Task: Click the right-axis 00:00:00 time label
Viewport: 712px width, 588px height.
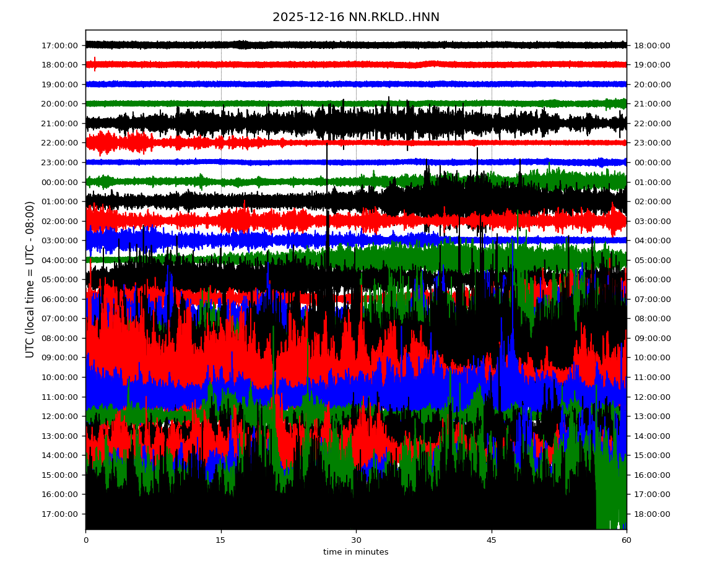Action: tap(653, 162)
